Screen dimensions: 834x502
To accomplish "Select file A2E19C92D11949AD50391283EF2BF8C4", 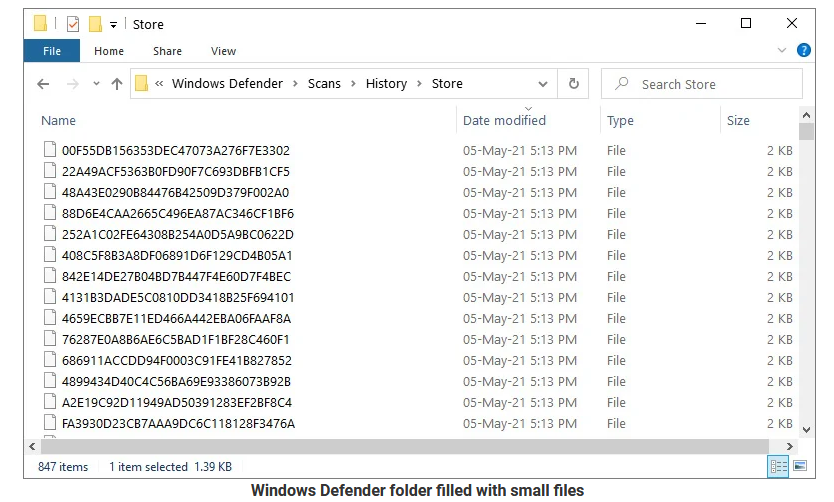I will point(177,403).
